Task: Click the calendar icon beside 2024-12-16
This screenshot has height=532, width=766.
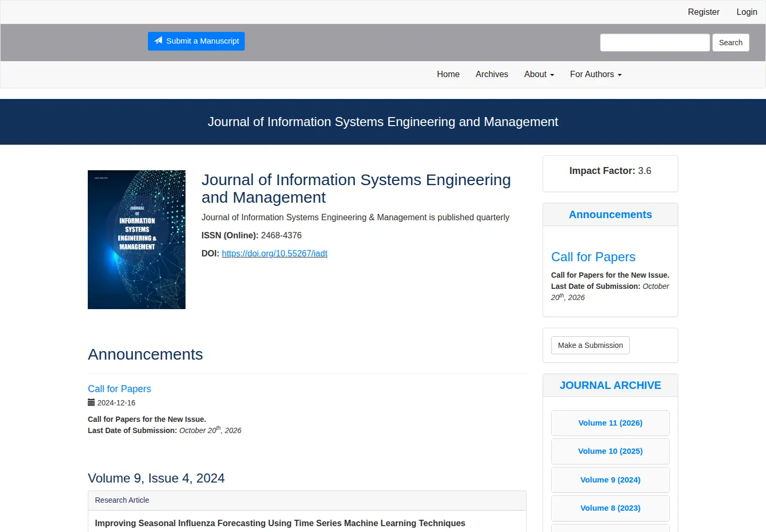Action: pos(91,403)
